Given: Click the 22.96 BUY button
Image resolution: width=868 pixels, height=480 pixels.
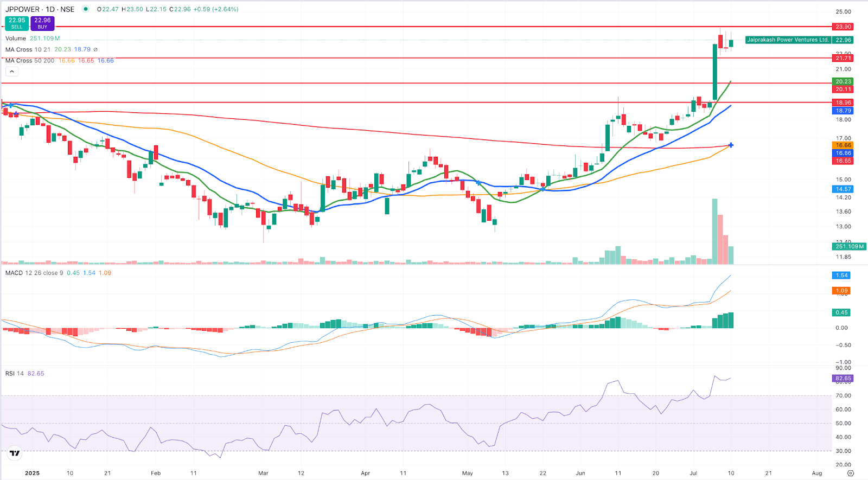Looking at the screenshot, I should pyautogui.click(x=42, y=23).
